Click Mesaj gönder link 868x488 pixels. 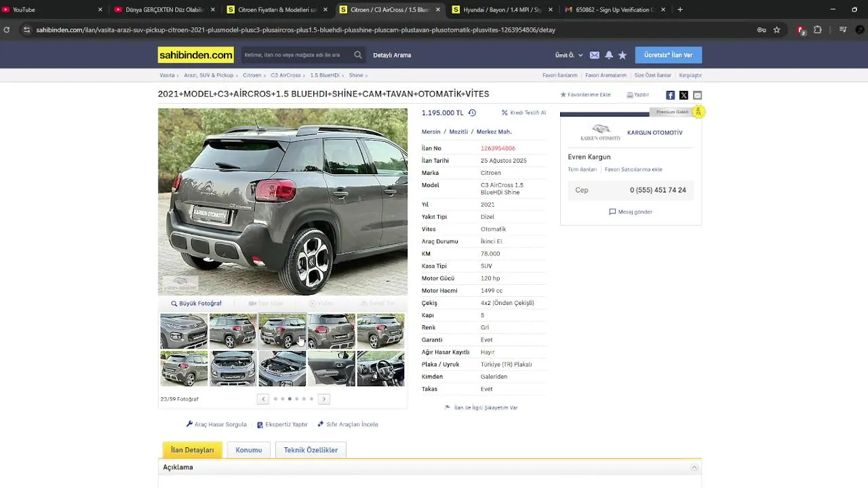(631, 212)
